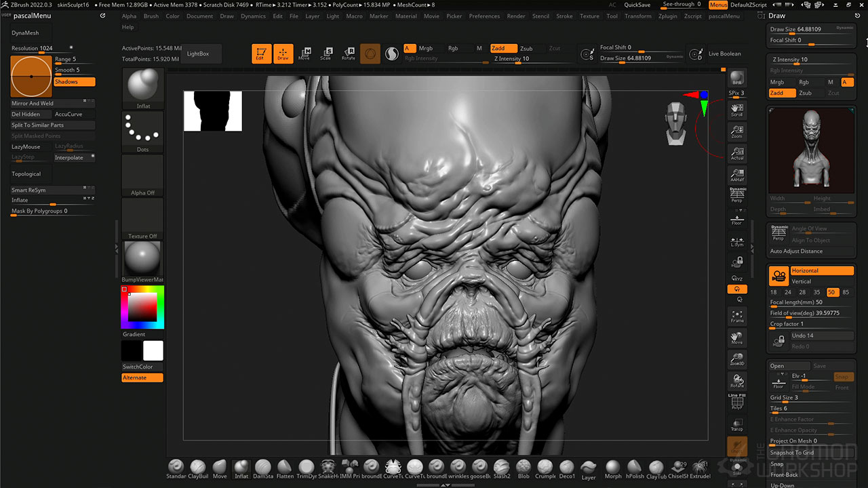Pick the Slash2 brush
The width and height of the screenshot is (868, 488).
(502, 469)
